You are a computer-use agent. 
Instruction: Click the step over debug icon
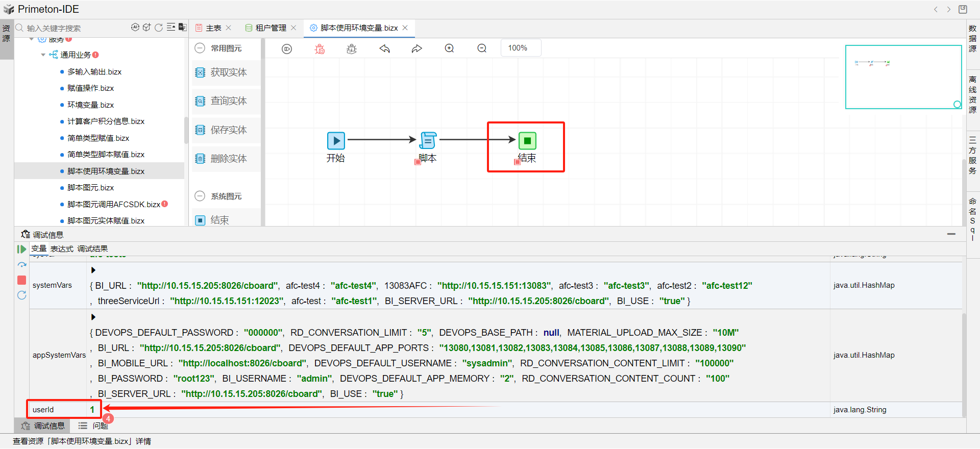(21, 265)
